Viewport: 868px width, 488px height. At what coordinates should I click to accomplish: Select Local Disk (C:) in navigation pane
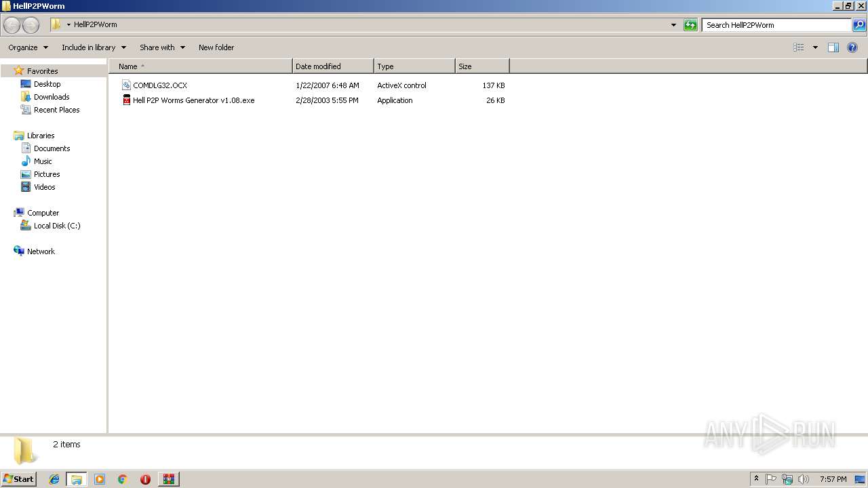(57, 226)
